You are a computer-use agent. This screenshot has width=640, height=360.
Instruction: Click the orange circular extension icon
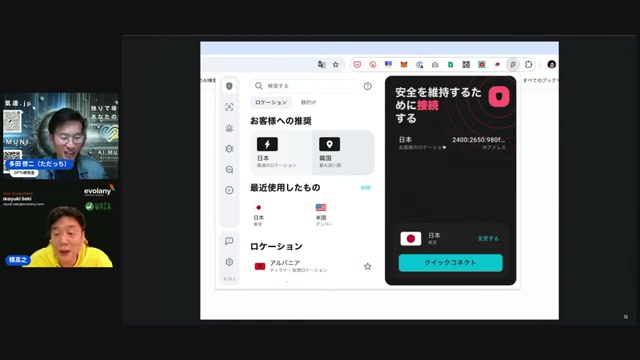point(373,64)
